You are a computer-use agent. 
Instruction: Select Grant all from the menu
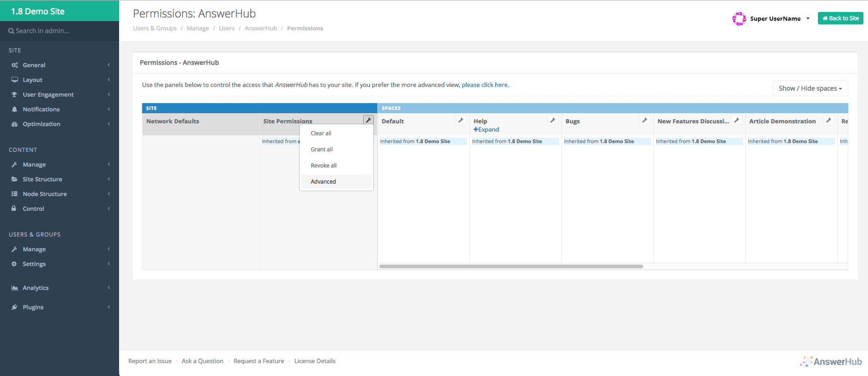tap(337, 149)
